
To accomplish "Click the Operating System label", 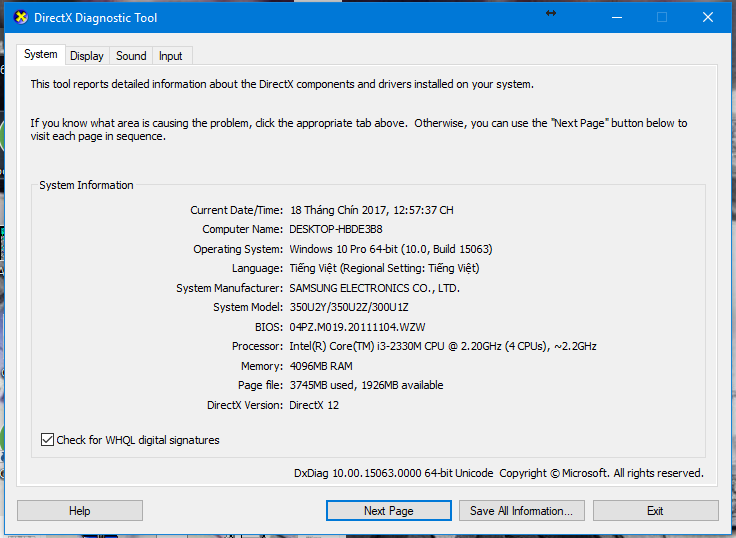I will coord(238,249).
